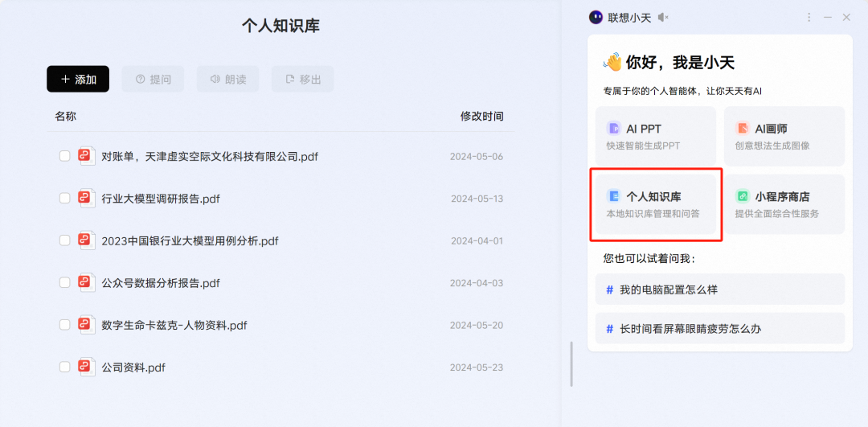This screenshot has width=868, height=427.
Task: Click PDF icon of 公司资料.pdf
Action: point(87,367)
